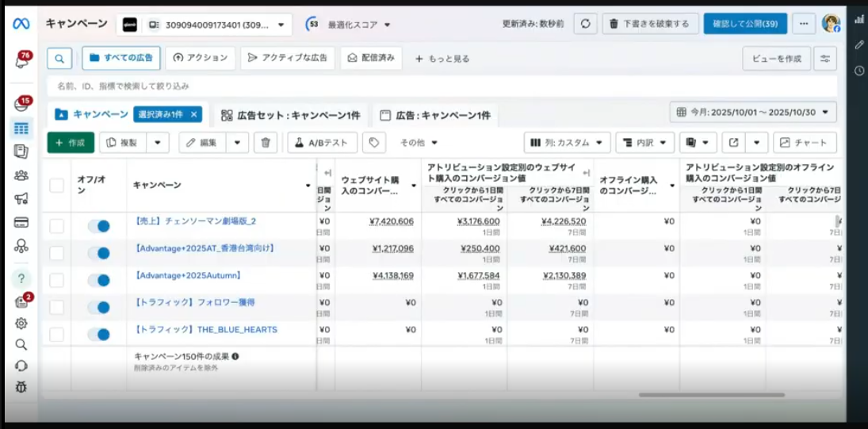Click the search and filter input field
This screenshot has width=868, height=429.
pyautogui.click(x=441, y=86)
